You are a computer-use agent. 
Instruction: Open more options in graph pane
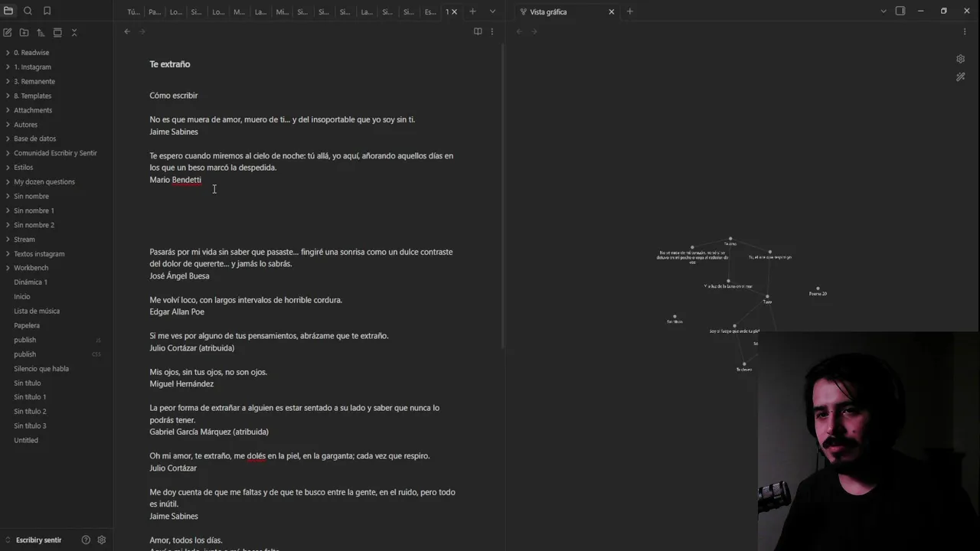click(x=964, y=31)
